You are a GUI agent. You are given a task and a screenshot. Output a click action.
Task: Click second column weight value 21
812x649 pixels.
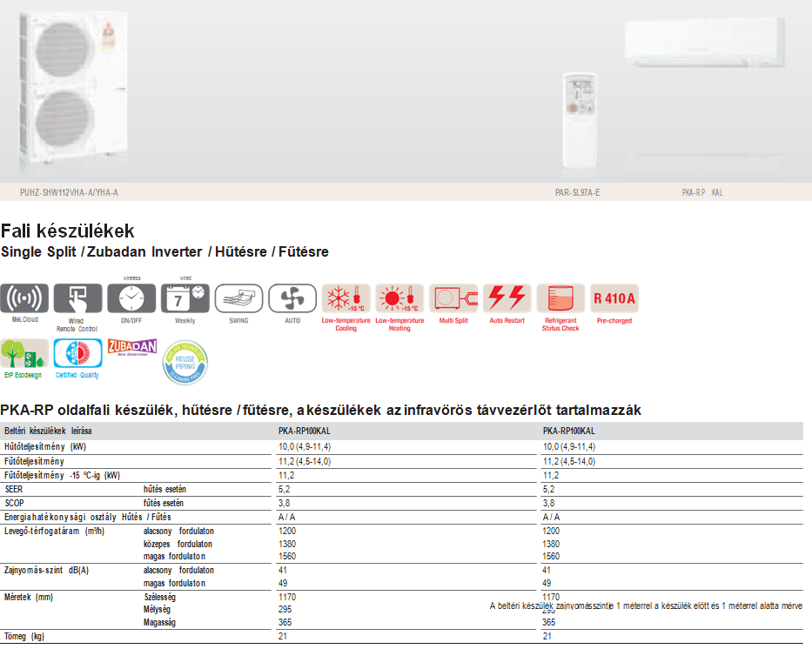(547, 637)
